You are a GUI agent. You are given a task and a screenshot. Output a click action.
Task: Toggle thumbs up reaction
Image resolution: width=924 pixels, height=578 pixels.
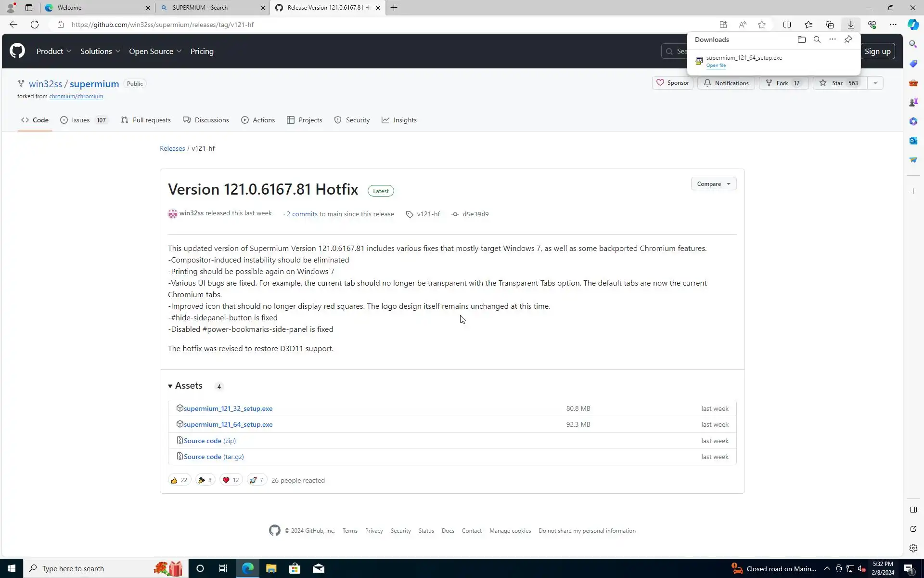(179, 480)
